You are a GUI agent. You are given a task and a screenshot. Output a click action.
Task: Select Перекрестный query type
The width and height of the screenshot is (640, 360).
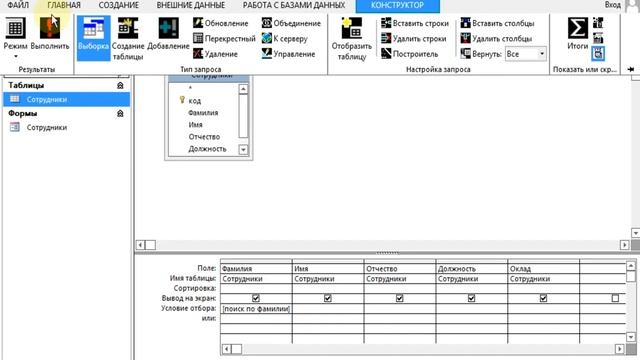tap(224, 38)
